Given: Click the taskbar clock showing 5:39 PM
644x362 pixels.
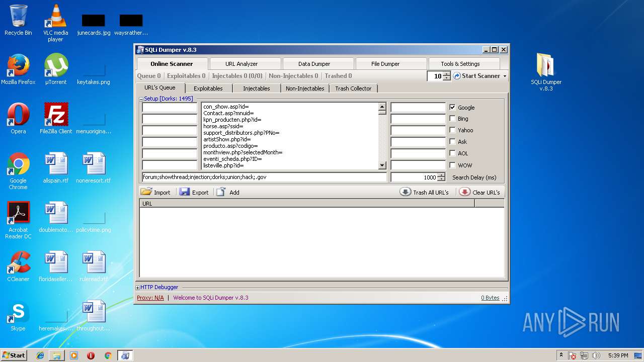Looking at the screenshot, I should pyautogui.click(x=618, y=355).
